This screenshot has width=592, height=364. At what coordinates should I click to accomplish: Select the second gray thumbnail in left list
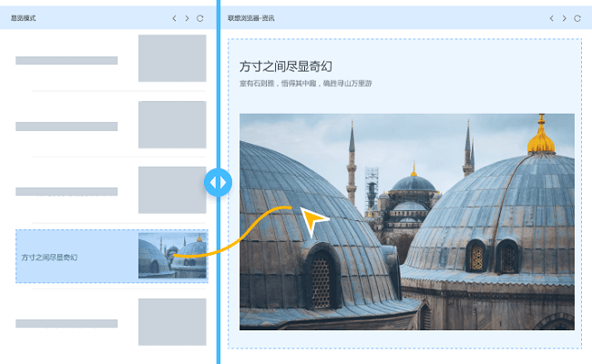point(172,125)
